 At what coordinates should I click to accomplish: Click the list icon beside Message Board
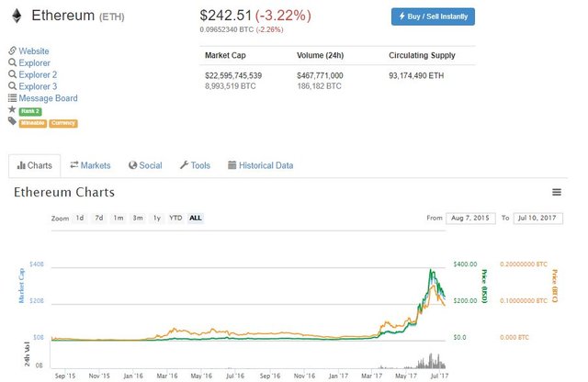point(12,98)
